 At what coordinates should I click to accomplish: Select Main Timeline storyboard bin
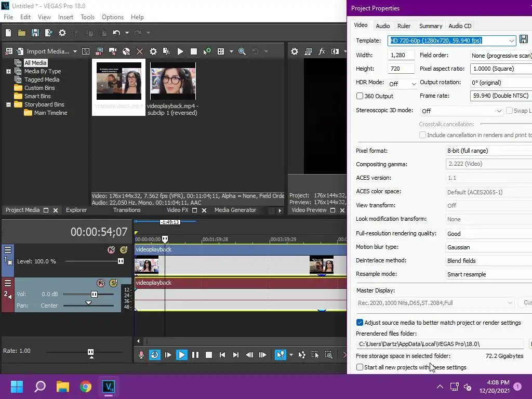tap(50, 113)
